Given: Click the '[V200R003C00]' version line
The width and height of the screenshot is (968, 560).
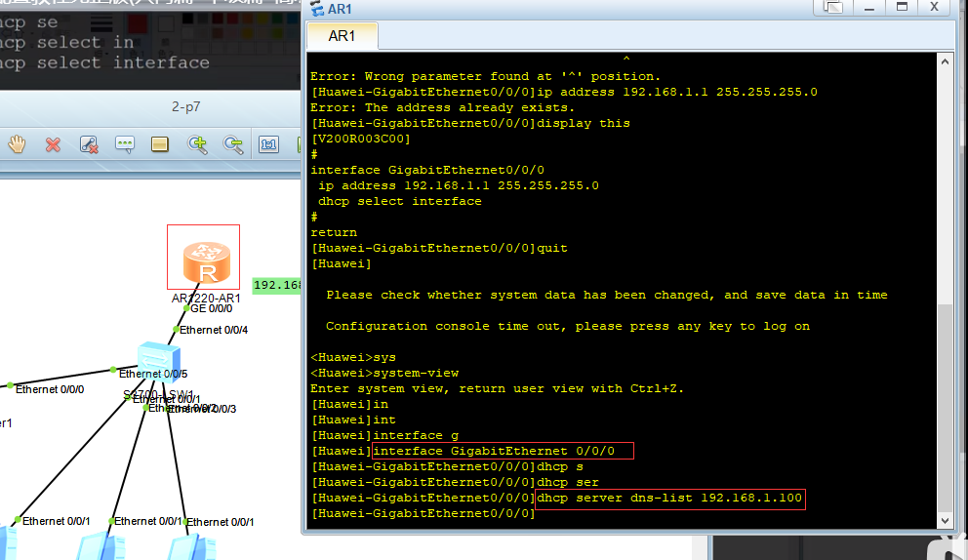Looking at the screenshot, I should [x=360, y=139].
